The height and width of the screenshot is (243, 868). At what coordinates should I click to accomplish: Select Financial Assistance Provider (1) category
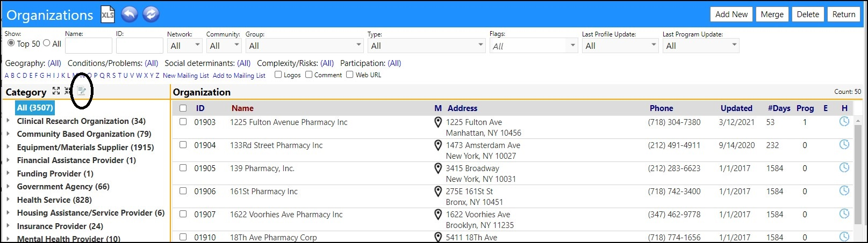pos(76,160)
